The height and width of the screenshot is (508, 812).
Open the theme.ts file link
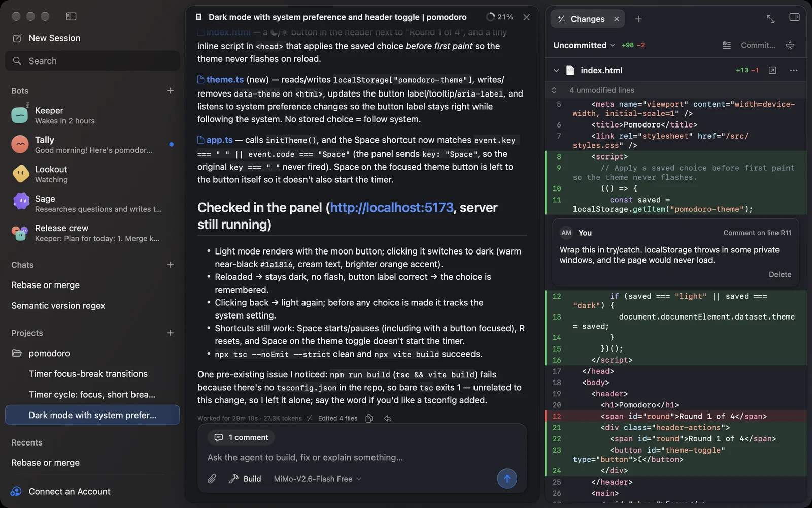click(x=221, y=80)
